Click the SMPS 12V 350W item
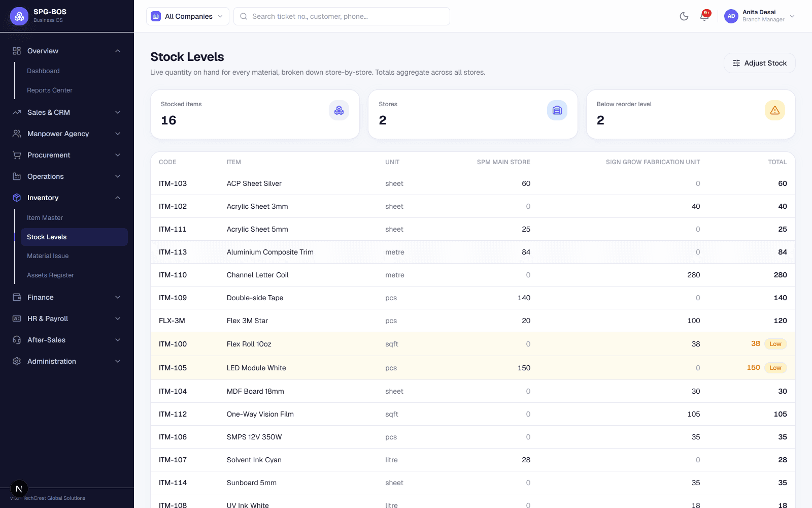This screenshot has width=812, height=508. [x=254, y=437]
